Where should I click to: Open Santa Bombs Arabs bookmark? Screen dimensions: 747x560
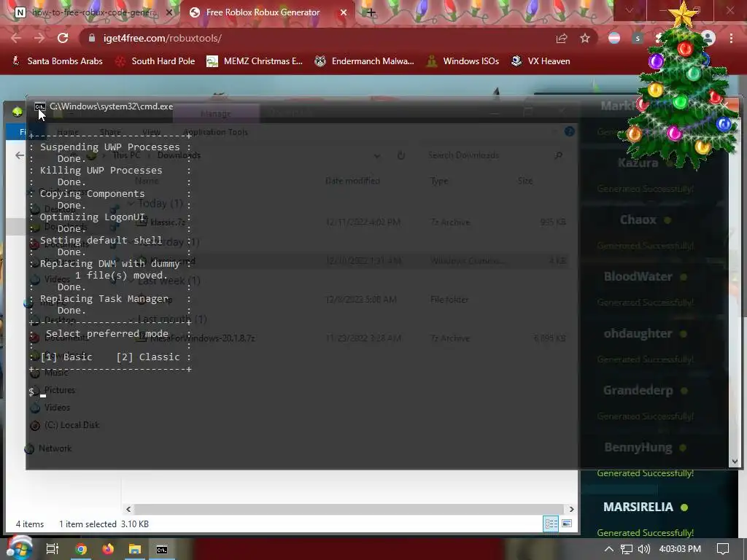point(57,61)
